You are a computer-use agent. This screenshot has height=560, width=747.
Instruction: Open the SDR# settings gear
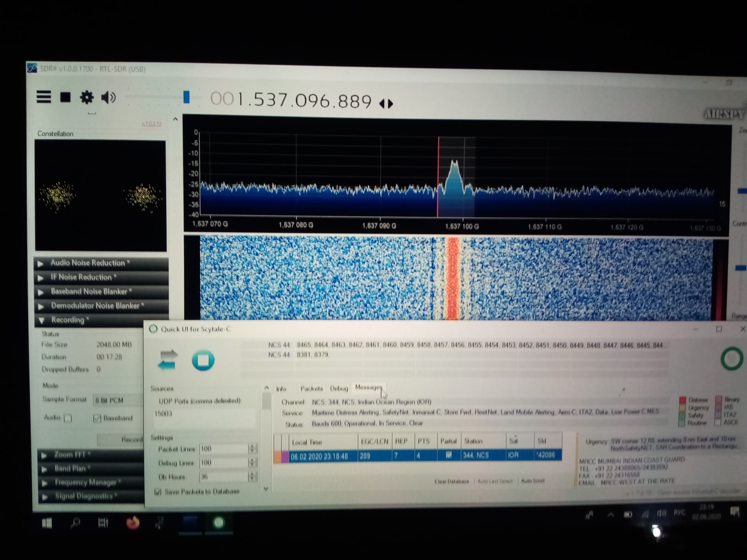pyautogui.click(x=87, y=97)
